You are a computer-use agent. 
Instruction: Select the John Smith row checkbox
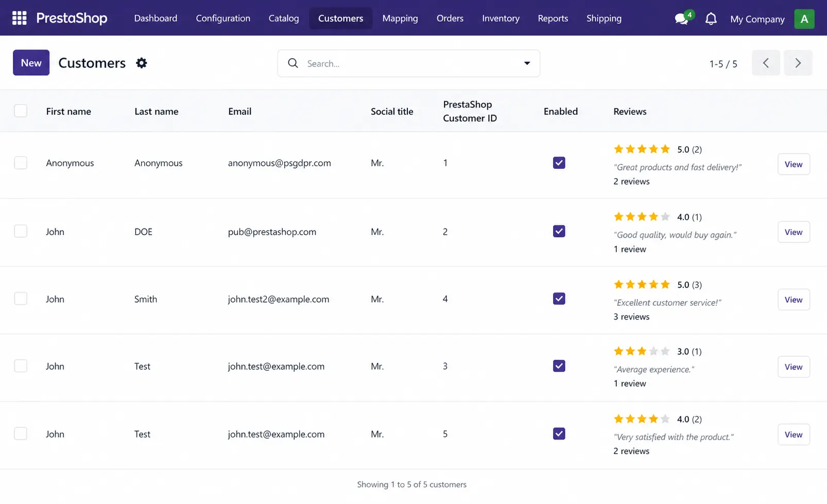click(x=21, y=299)
